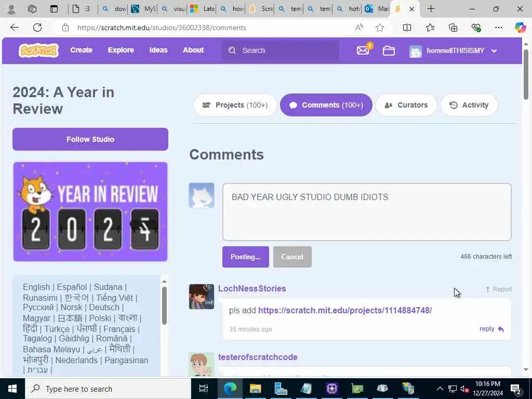
Task: Select the Comments (100+) tab
Action: (x=326, y=105)
